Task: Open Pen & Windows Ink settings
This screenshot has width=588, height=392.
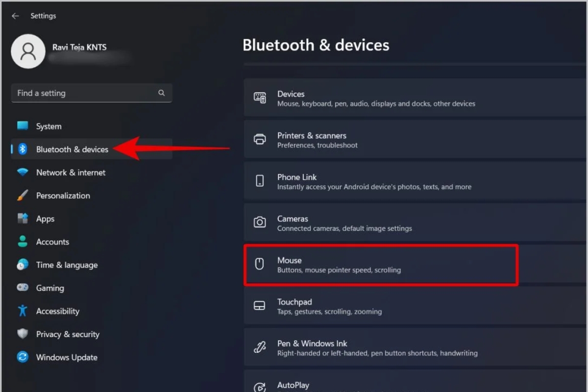Action: [x=415, y=348]
